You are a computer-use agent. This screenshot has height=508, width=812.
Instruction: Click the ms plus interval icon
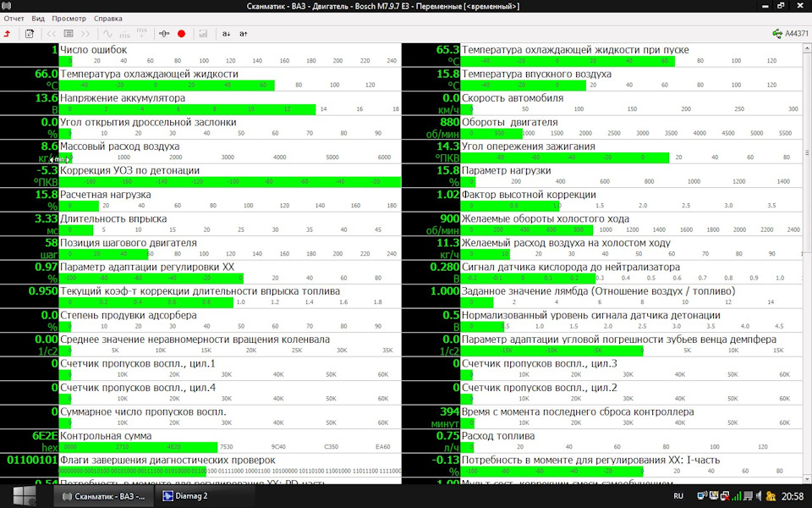coord(141,34)
